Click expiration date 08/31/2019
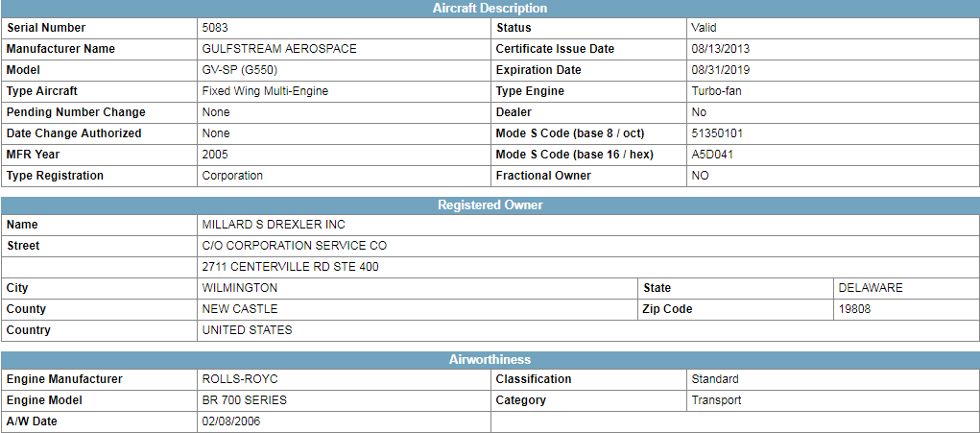 pyautogui.click(x=721, y=70)
